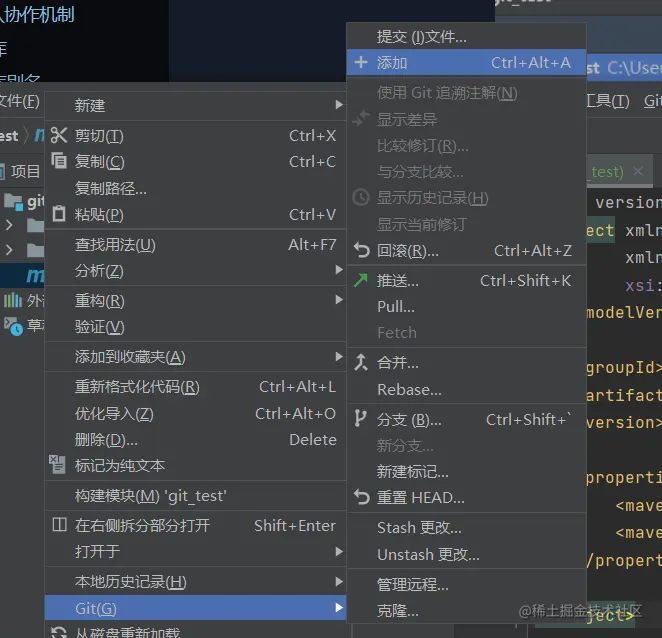Choose 比较修订(R)... in the Git submenu
This screenshot has width=662, height=638.
[466, 146]
